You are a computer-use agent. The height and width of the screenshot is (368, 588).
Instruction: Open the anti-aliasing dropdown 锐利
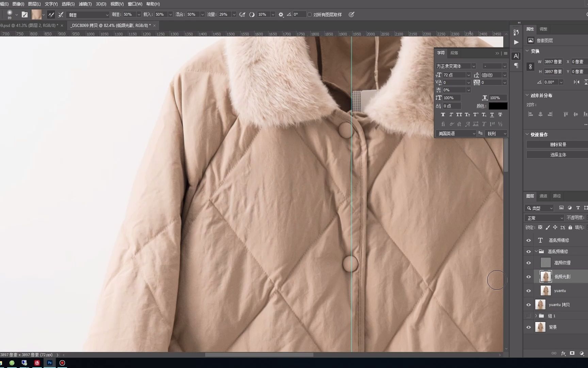[496, 134]
